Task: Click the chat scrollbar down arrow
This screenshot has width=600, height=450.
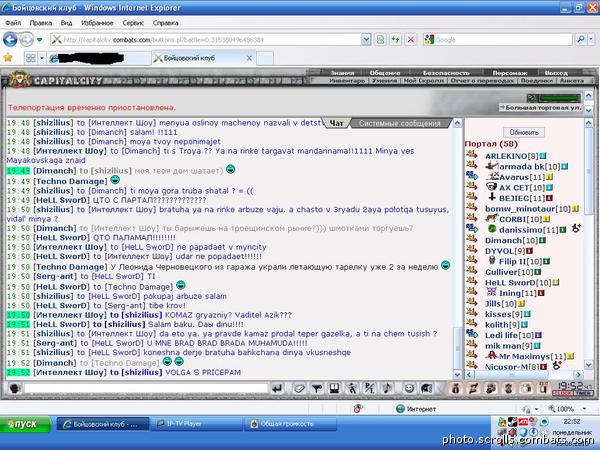Action: 457,374
